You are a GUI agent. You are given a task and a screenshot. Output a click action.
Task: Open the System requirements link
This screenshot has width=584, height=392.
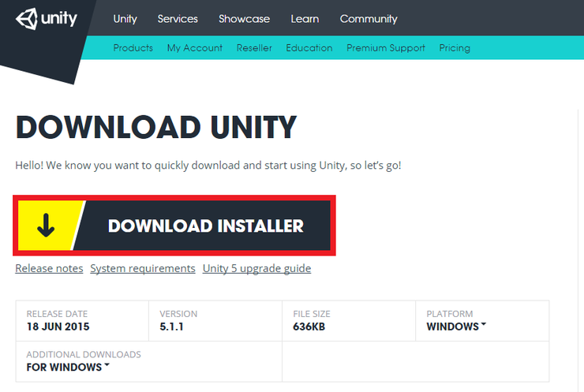tap(143, 268)
